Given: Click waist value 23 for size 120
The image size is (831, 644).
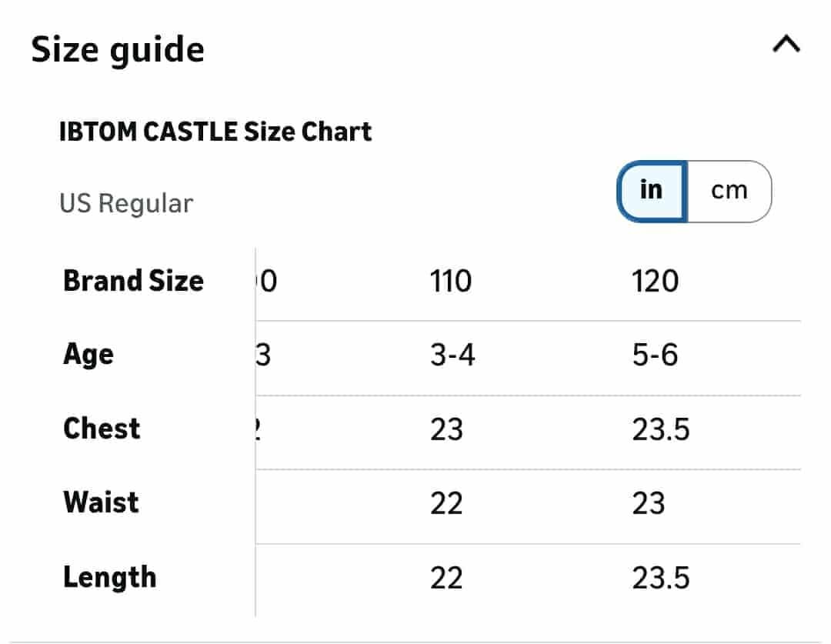Looking at the screenshot, I should pyautogui.click(x=648, y=503).
